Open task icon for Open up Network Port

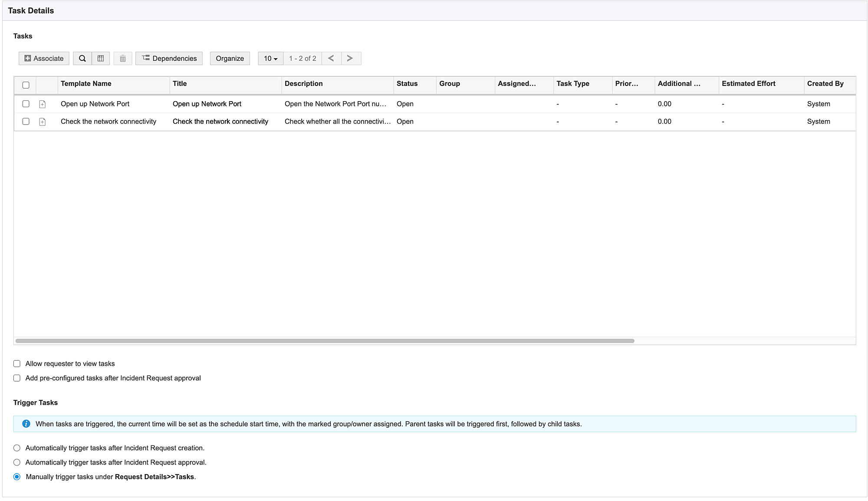tap(43, 104)
